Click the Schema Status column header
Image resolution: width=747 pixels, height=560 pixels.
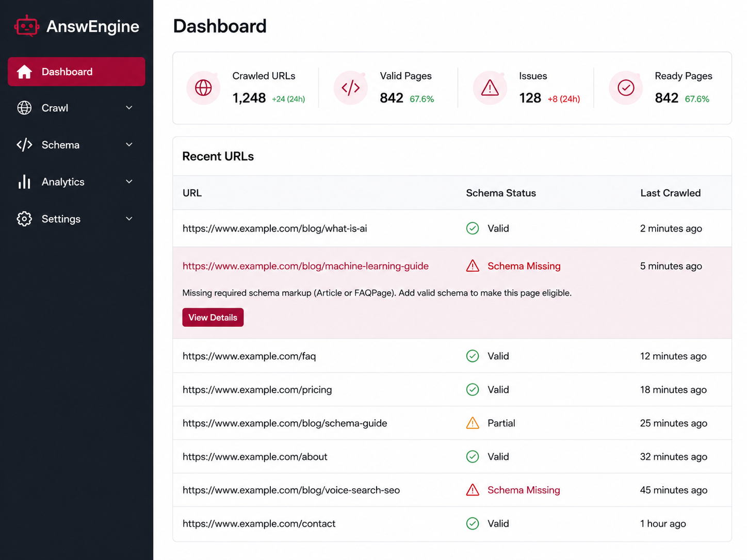pyautogui.click(x=501, y=193)
